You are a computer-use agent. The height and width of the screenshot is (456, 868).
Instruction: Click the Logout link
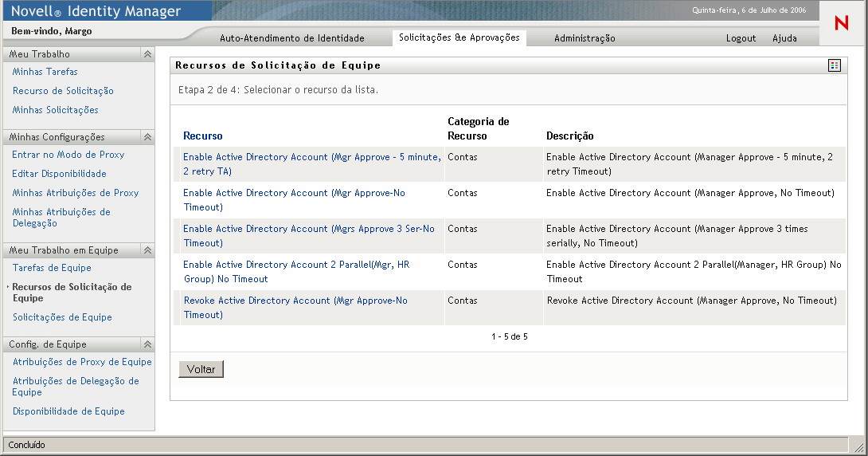point(741,38)
